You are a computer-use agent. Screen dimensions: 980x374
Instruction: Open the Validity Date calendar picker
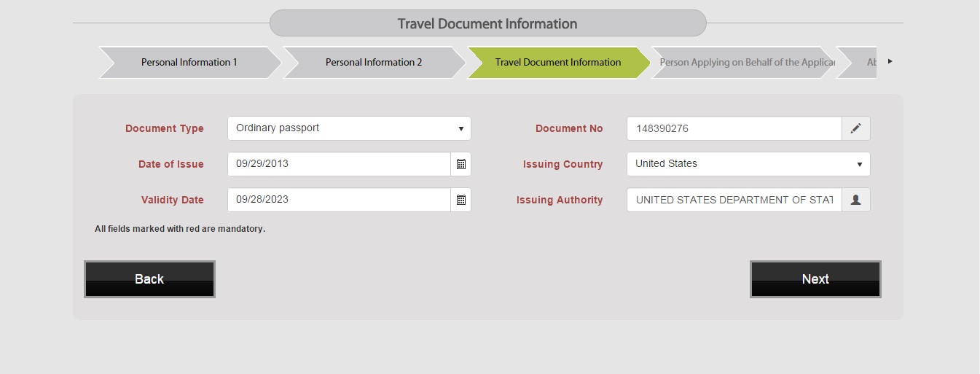click(x=460, y=200)
